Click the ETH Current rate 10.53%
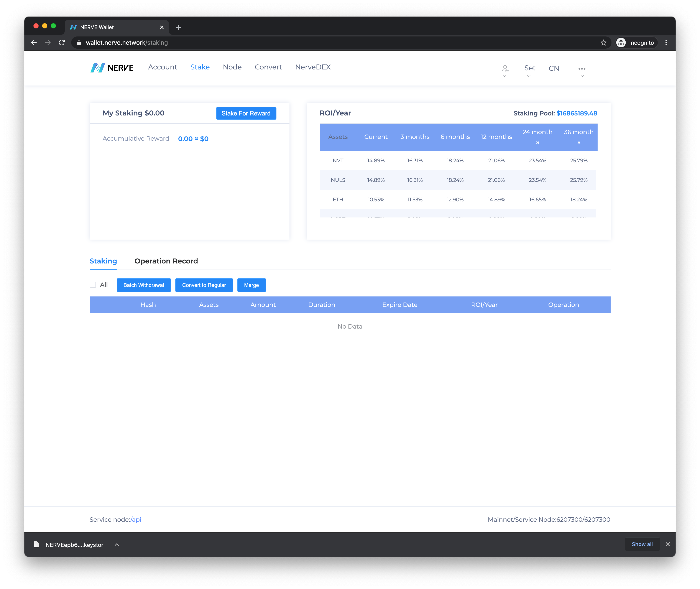 pos(376,200)
